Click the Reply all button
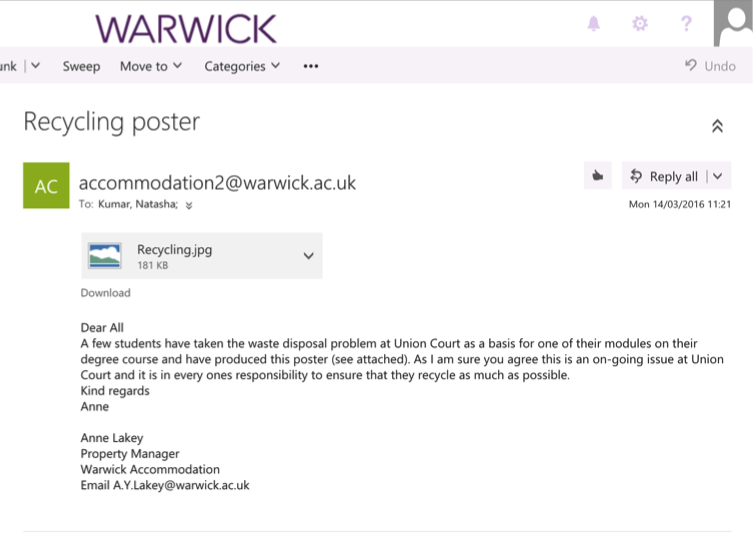Image resolution: width=753 pixels, height=544 pixels. pos(664,176)
